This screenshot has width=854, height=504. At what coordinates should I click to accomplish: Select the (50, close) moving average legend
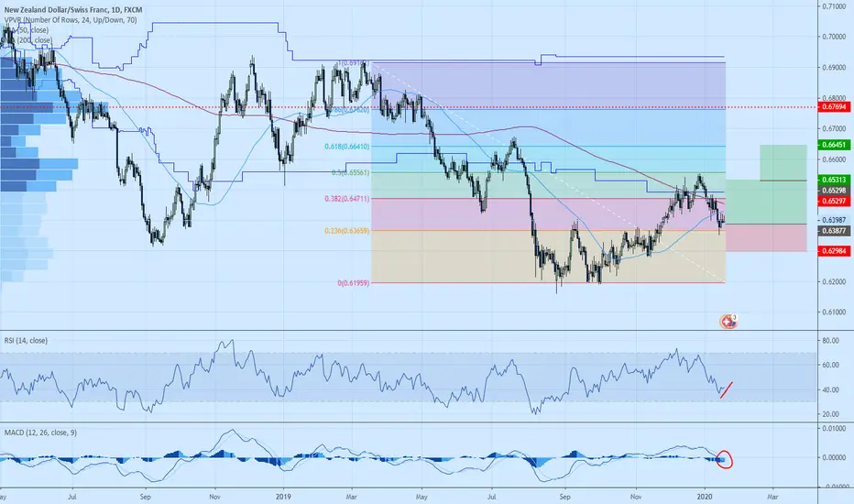[28, 30]
